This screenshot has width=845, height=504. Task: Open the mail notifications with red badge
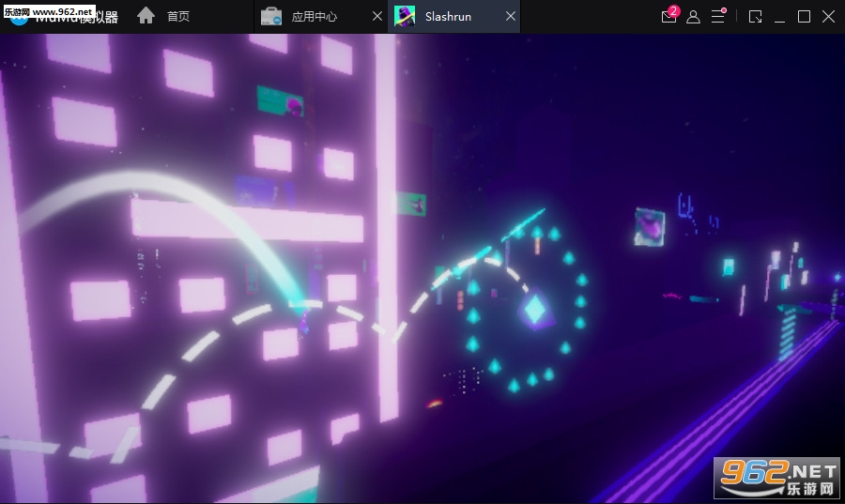tap(668, 16)
